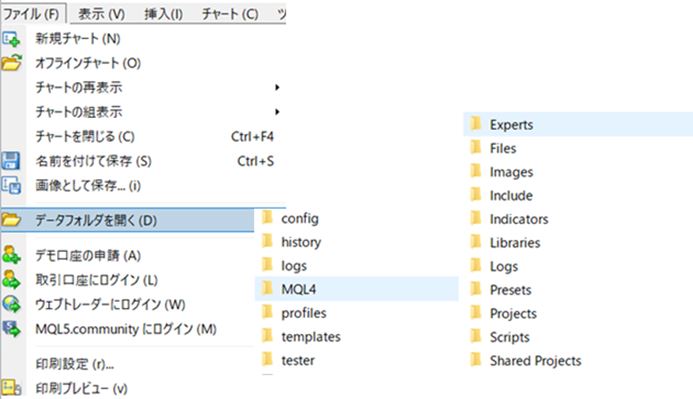The width and height of the screenshot is (693, 399).
Task: Choose チャートを閉じる (C) entry
Action: tap(85, 136)
